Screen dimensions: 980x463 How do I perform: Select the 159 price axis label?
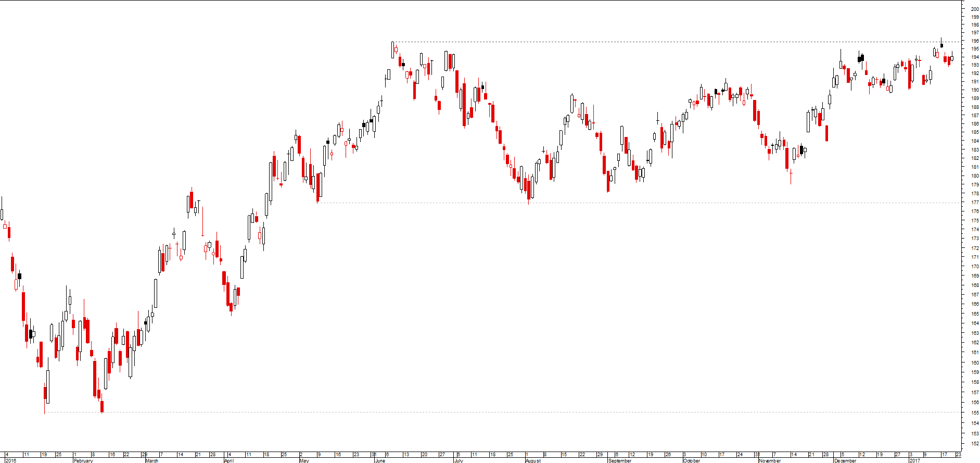[x=974, y=372]
